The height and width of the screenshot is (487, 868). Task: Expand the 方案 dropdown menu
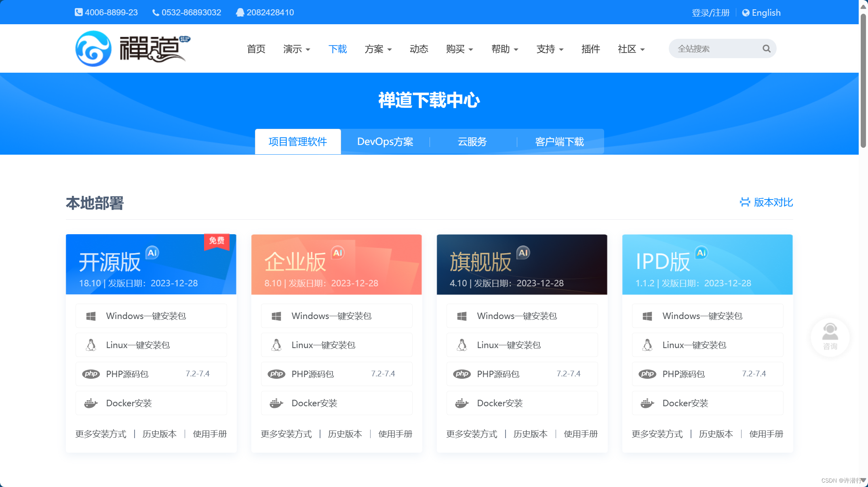(x=378, y=49)
